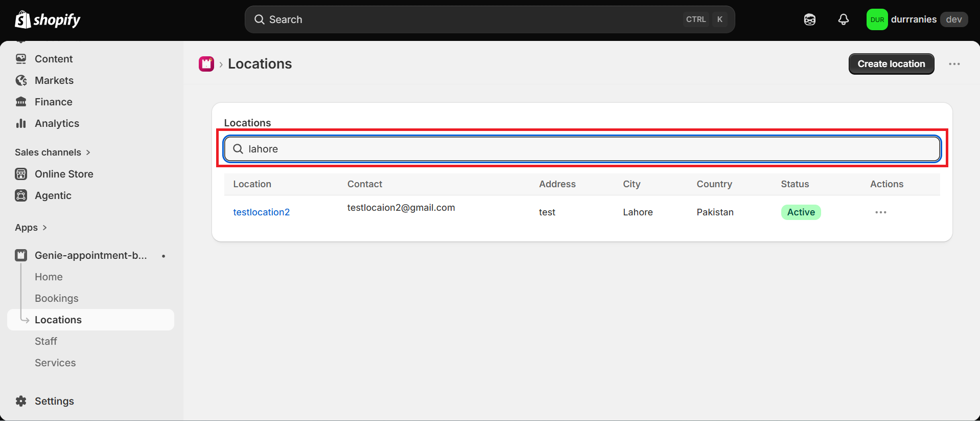
Task: Go to Home in the Genie app menu
Action: click(x=49, y=277)
